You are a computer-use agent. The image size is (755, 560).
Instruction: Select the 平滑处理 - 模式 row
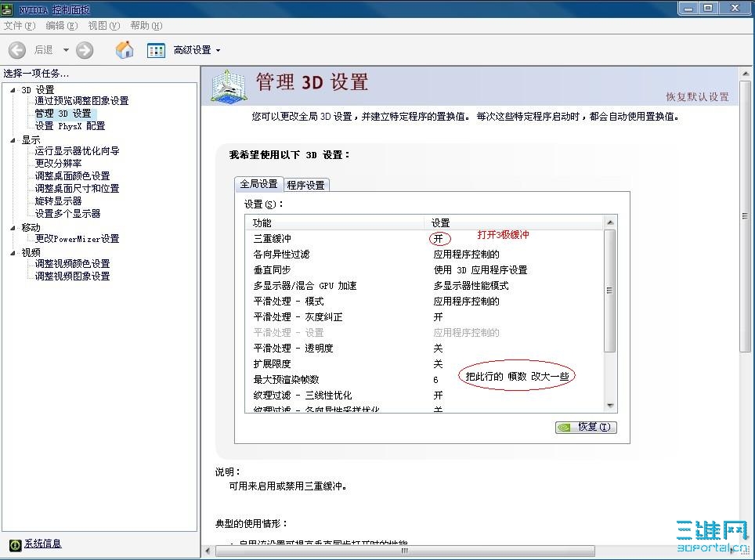coord(424,301)
